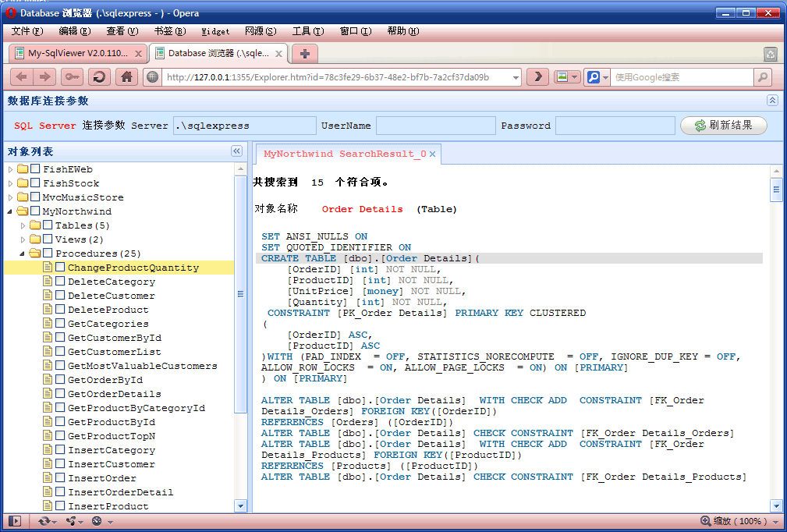Click the Google search engine icon
The height and width of the screenshot is (532, 787).
pos(594,77)
